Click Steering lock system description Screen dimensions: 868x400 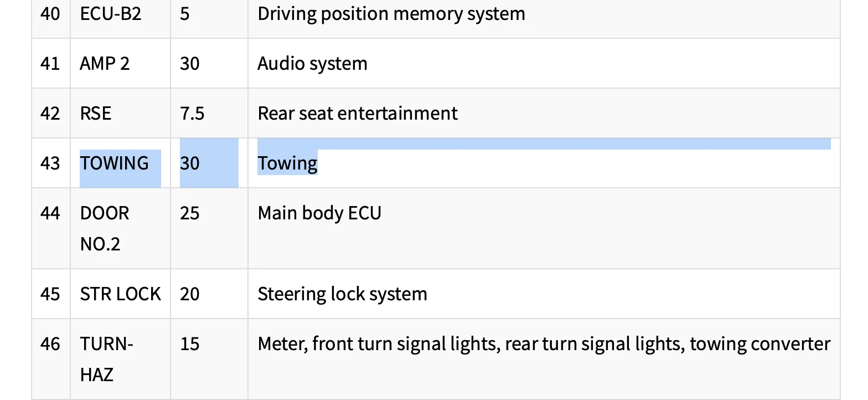click(x=342, y=294)
